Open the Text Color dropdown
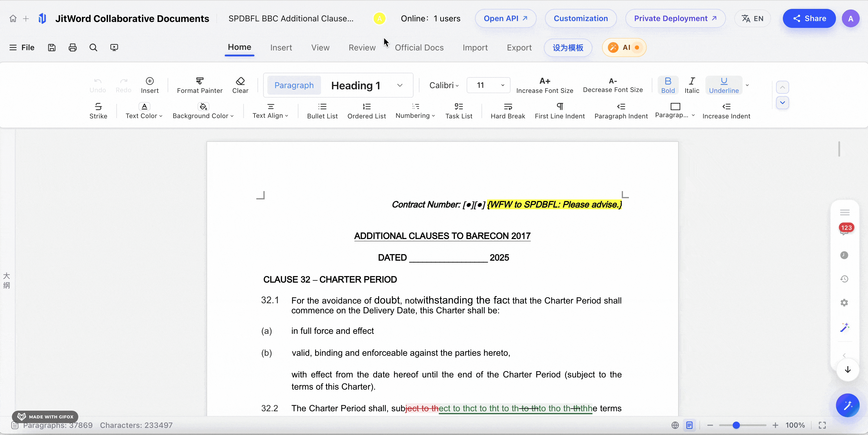This screenshot has width=868, height=435. coord(144,111)
